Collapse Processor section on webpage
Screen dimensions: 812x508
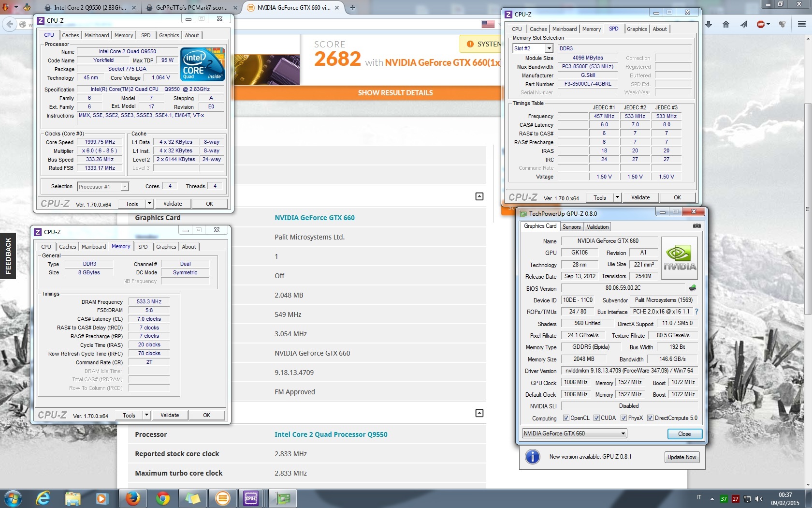(x=479, y=413)
